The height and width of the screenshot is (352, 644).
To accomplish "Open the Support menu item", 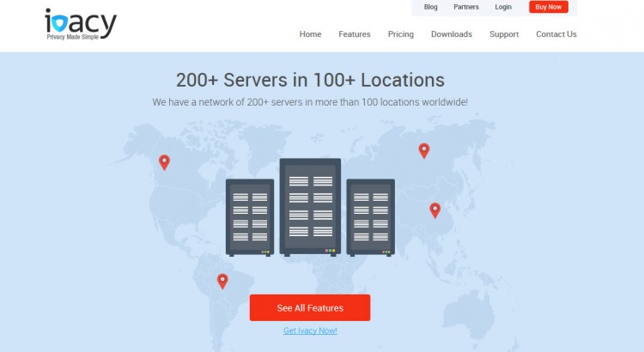I will pos(504,34).
